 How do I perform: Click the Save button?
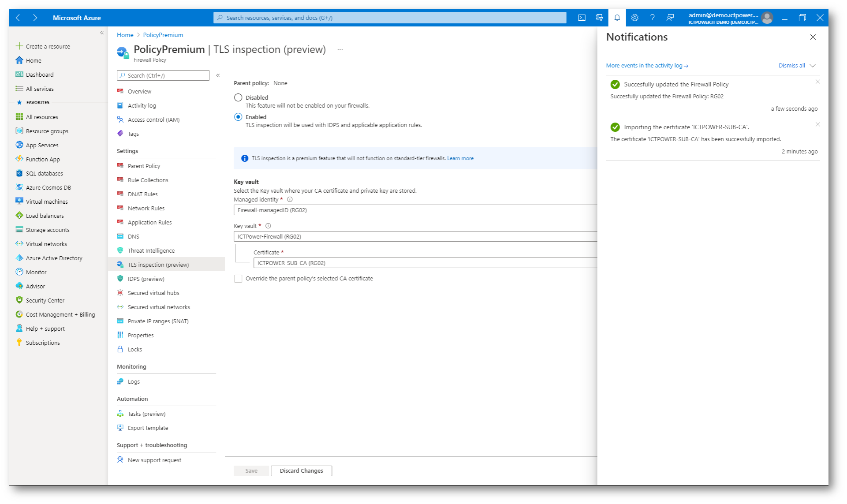(251, 471)
